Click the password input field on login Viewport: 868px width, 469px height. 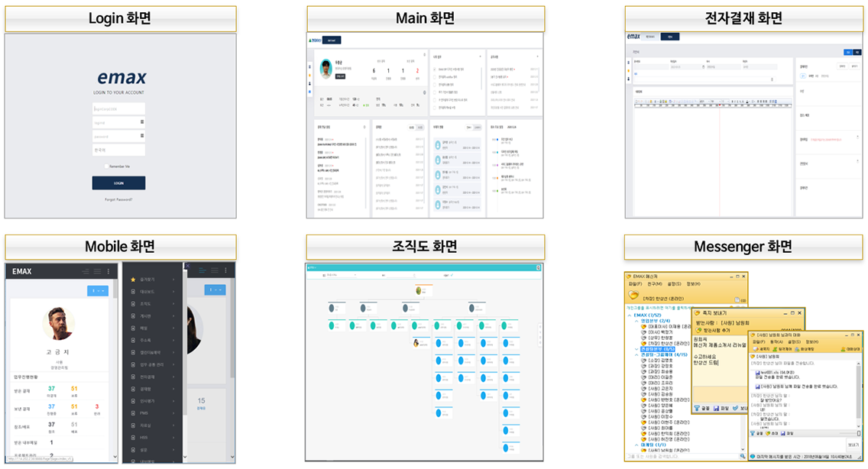118,136
